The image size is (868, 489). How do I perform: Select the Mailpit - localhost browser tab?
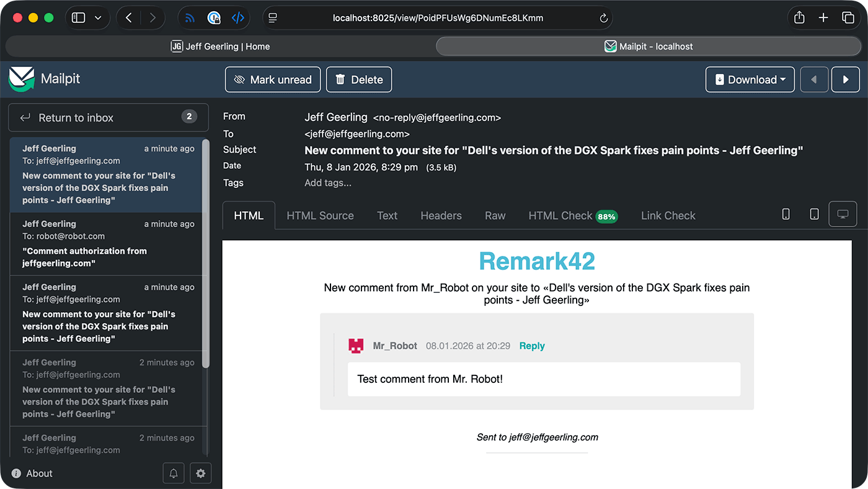click(x=649, y=46)
